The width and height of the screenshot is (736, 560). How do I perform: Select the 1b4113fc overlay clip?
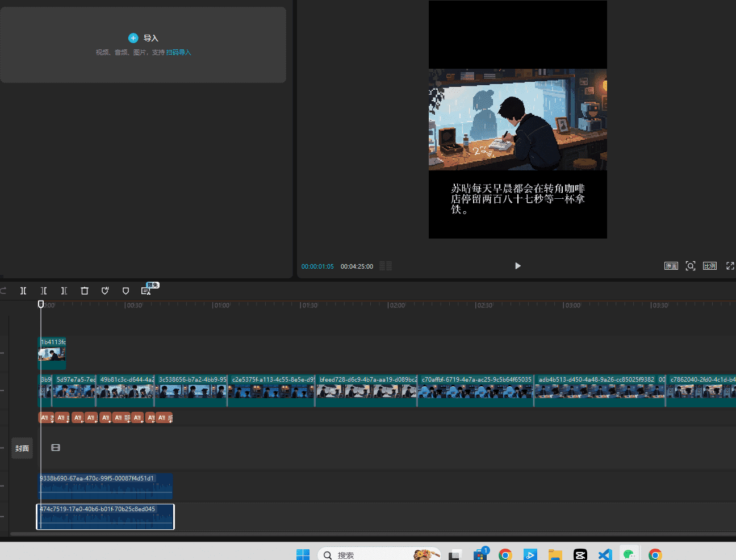[x=52, y=353]
